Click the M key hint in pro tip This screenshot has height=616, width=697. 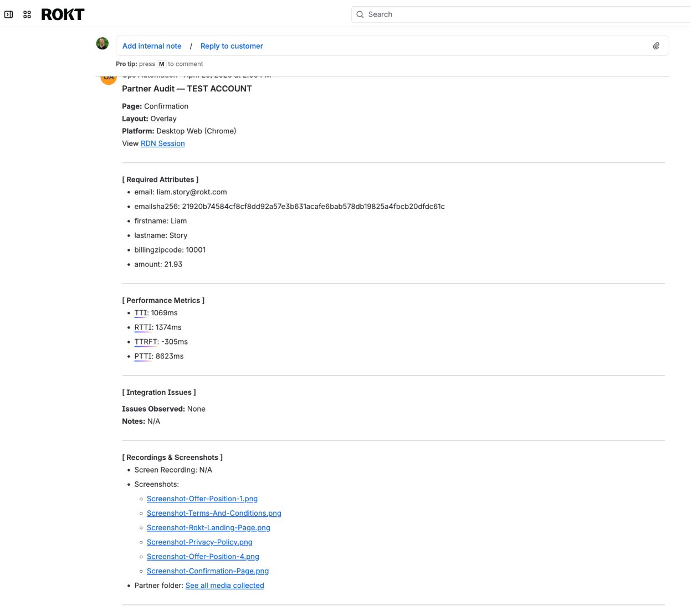(161, 64)
